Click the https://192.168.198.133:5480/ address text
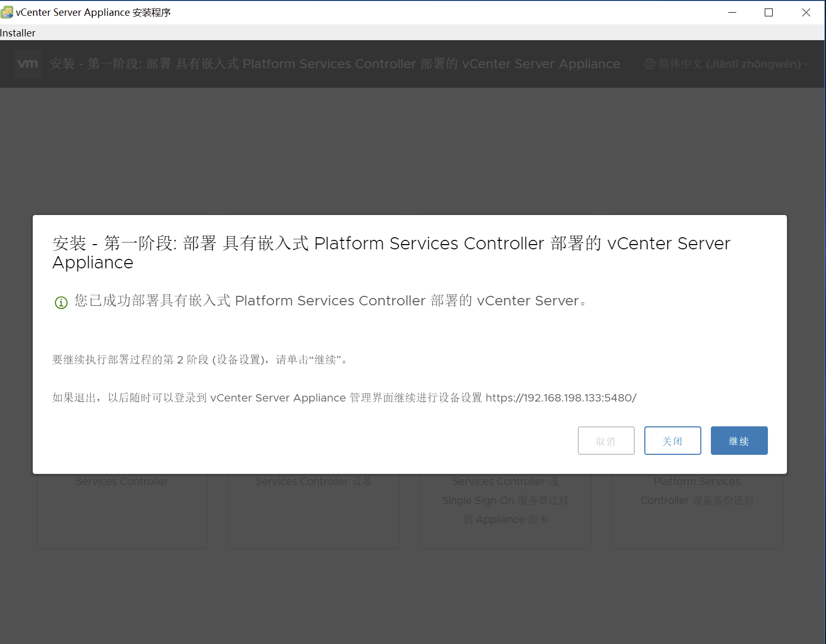The width and height of the screenshot is (826, 644). pyautogui.click(x=561, y=398)
